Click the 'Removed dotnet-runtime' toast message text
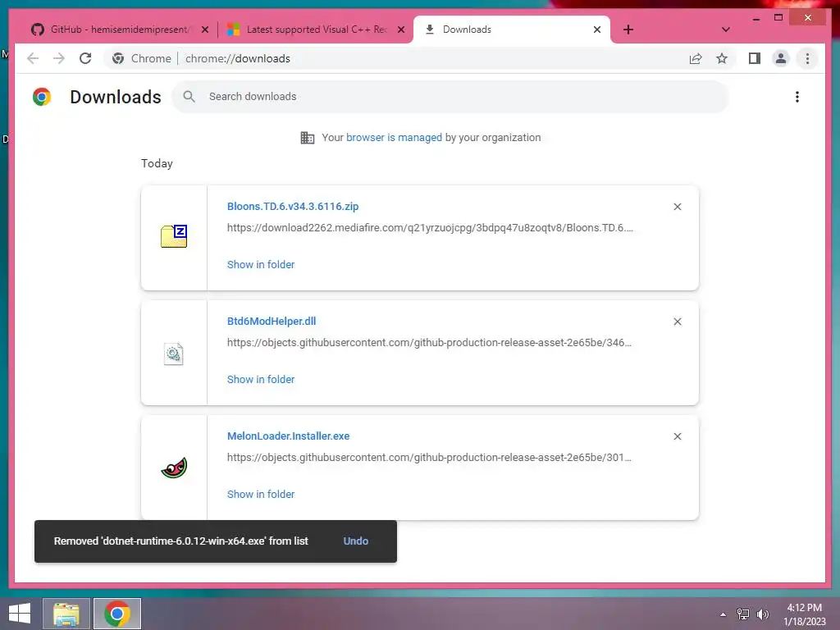840x630 pixels. tap(181, 541)
